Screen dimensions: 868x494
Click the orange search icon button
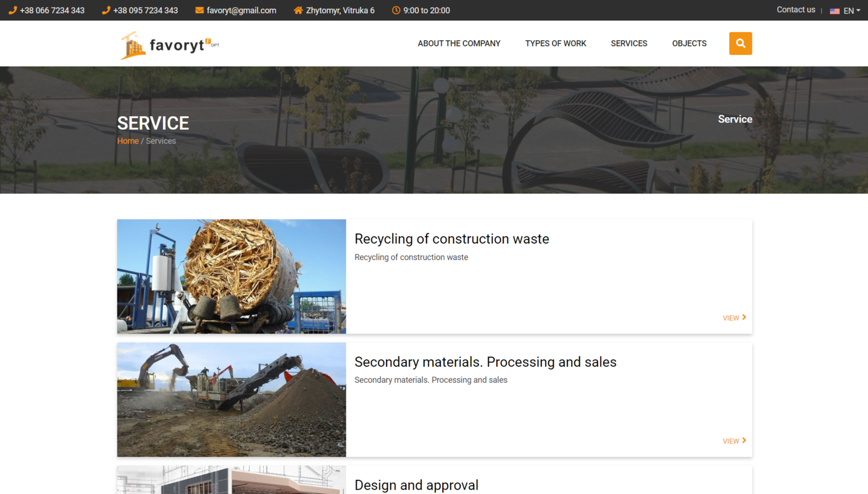coord(740,43)
